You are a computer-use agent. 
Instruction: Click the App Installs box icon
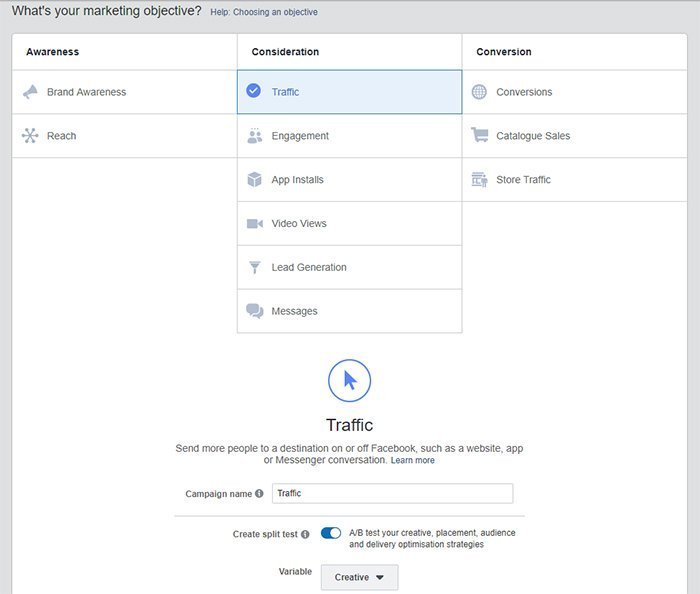pyautogui.click(x=254, y=179)
